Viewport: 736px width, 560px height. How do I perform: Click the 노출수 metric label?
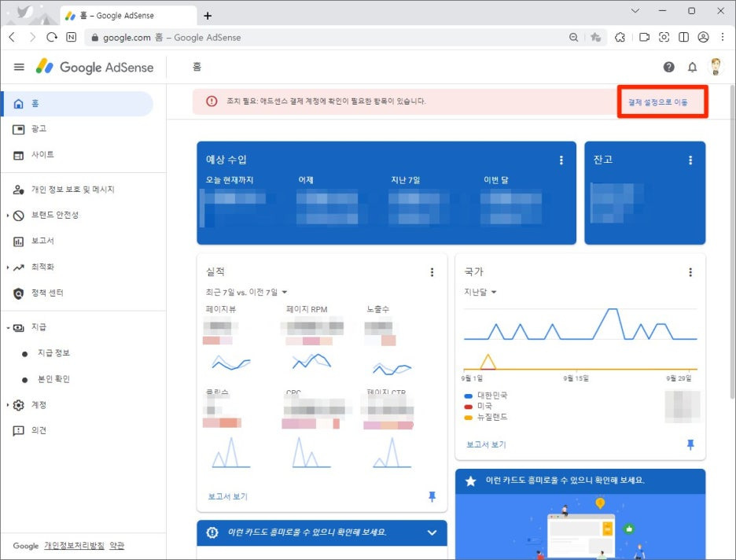pos(378,309)
